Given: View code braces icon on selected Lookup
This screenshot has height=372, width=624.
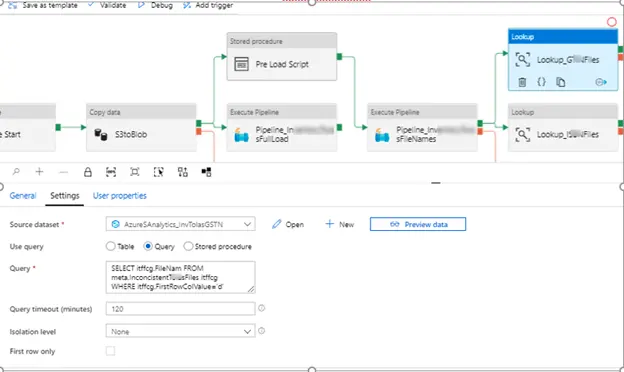Looking at the screenshot, I should pyautogui.click(x=541, y=82).
